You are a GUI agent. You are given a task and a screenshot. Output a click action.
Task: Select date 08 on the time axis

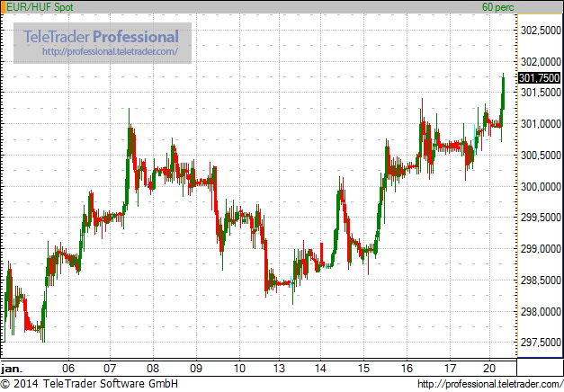[x=154, y=369]
